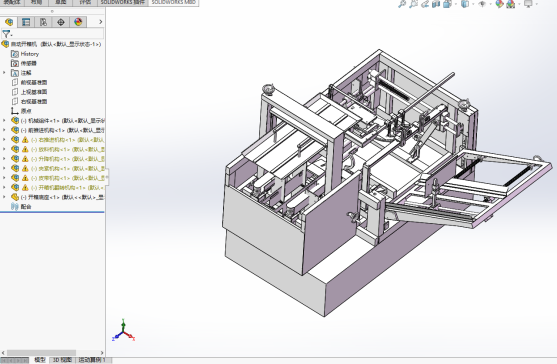Open the SOLIDWORKS MBD ribbon tab

pyautogui.click(x=173, y=2)
